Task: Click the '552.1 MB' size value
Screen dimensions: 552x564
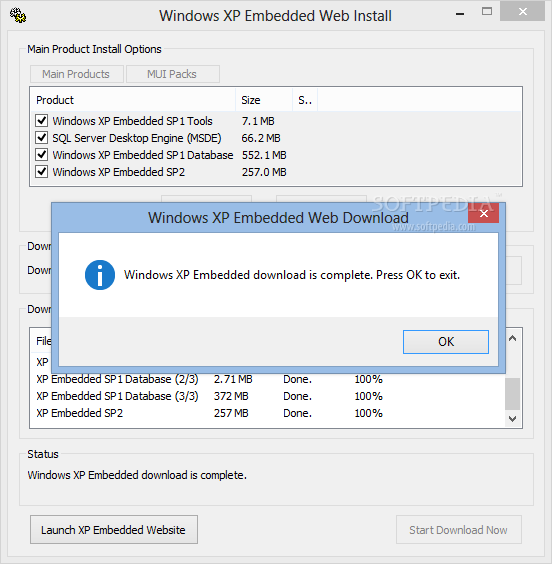Action: point(264,155)
